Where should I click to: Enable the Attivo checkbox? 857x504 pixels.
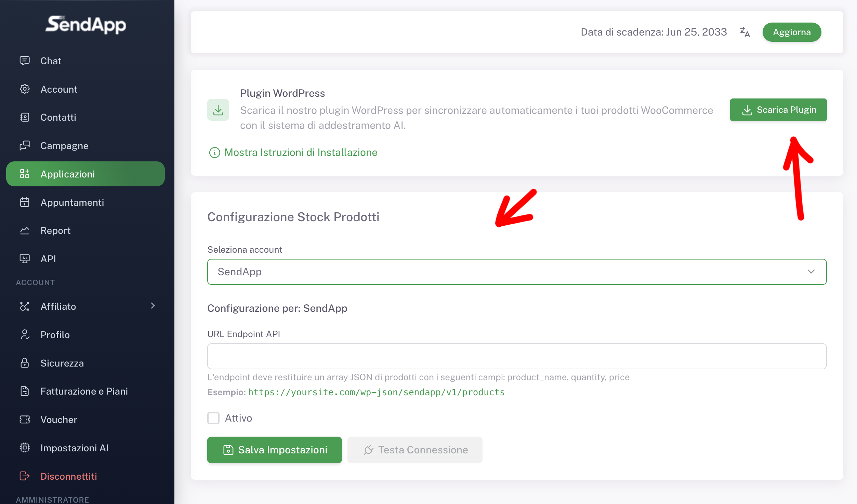213,418
